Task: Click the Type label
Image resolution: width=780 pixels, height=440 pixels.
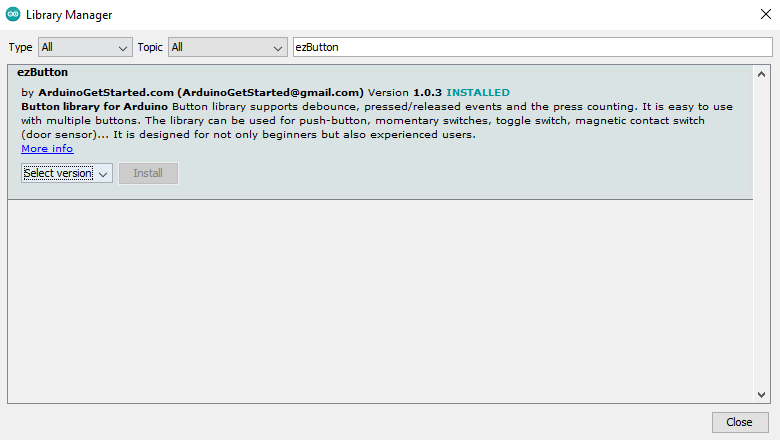Action: point(20,47)
